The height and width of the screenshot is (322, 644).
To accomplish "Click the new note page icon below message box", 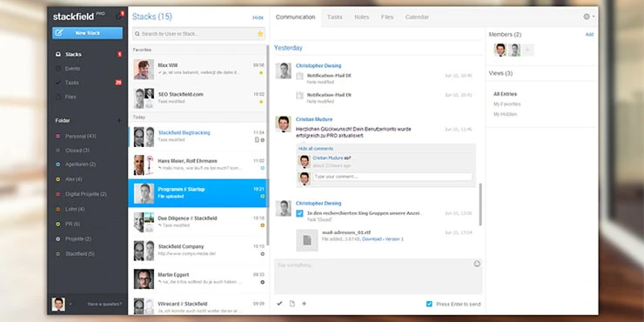I will tap(292, 304).
